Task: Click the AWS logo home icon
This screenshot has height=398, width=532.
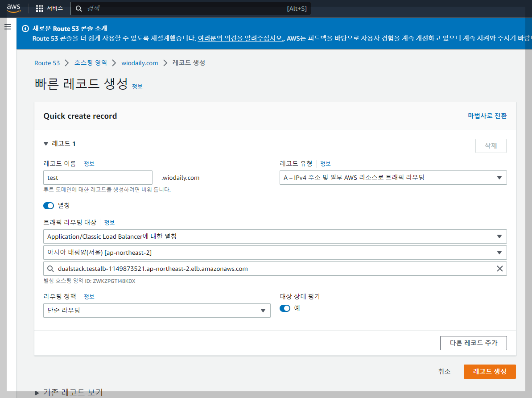Action: 13,8
